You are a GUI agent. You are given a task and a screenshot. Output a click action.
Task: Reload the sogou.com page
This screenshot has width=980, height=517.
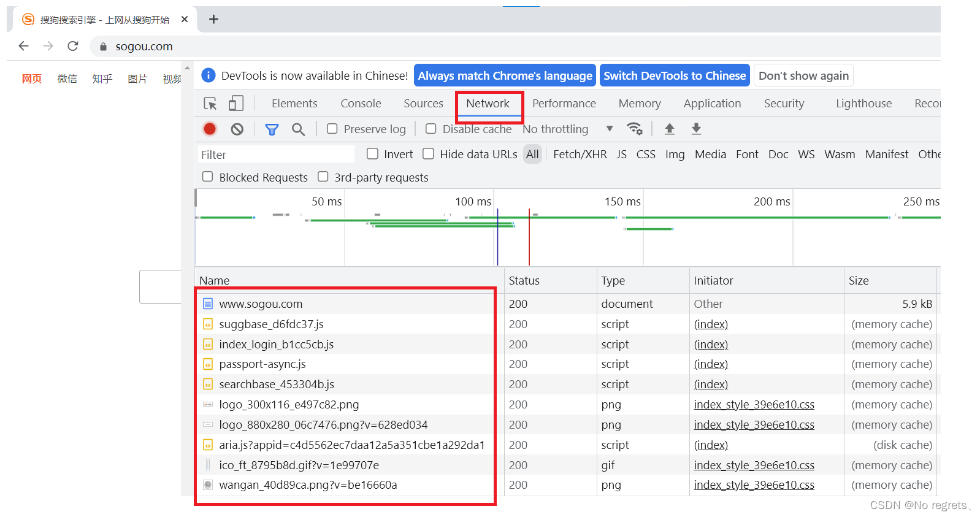(x=73, y=46)
